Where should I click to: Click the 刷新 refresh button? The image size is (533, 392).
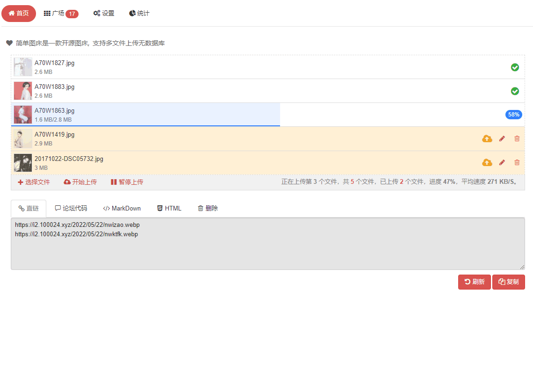(x=474, y=282)
